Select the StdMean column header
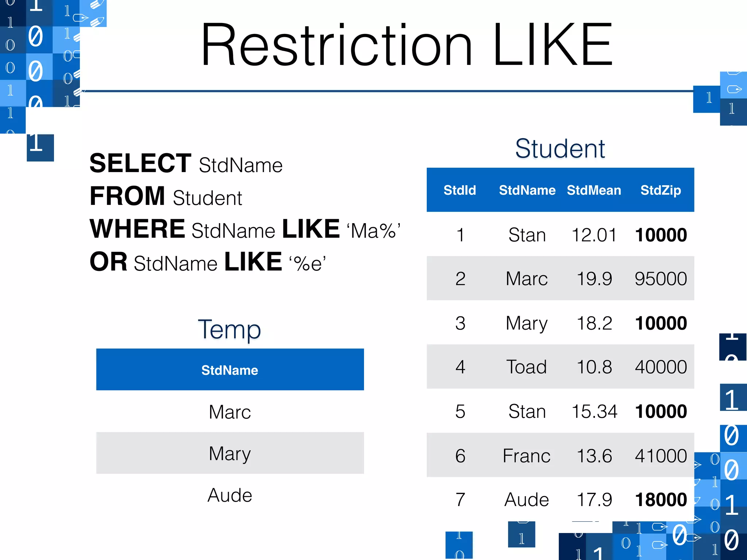Image resolution: width=747 pixels, height=560 pixels. [594, 190]
